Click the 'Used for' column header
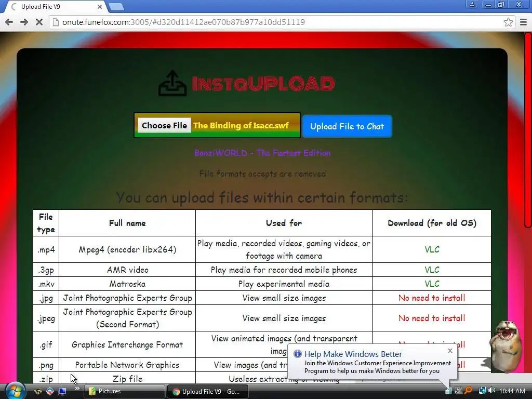This screenshot has height=399, width=532. (x=284, y=223)
